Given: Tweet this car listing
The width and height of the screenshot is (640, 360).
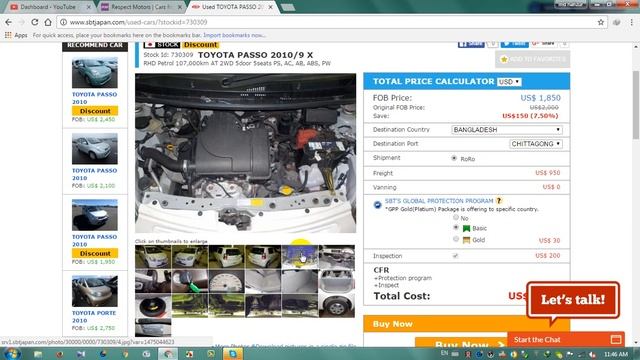Looking at the screenshot, I should click(x=515, y=44).
